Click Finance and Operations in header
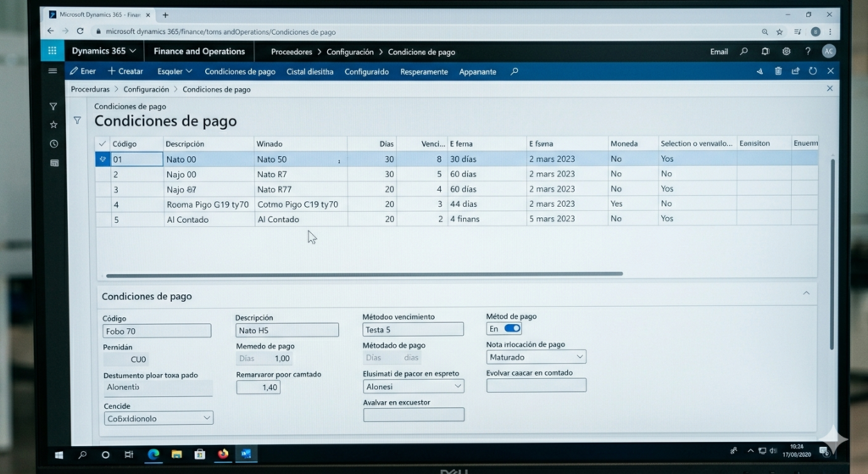Viewport: 868px width, 474px height. (199, 51)
